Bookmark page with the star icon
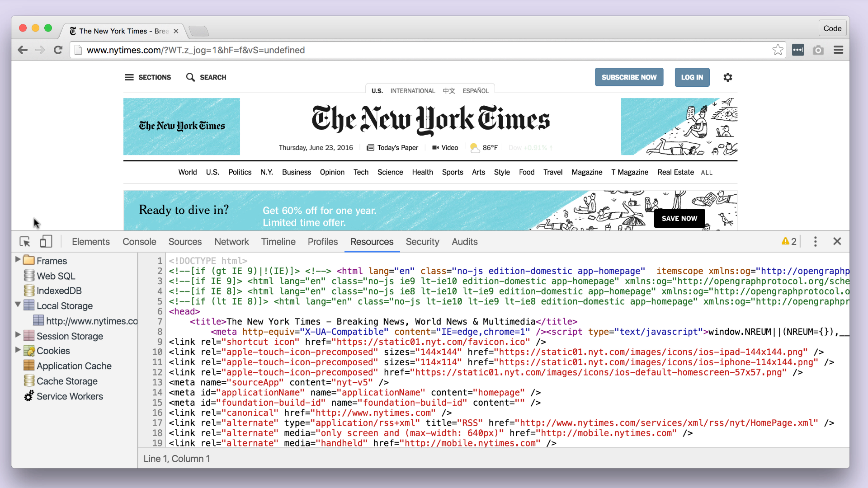Screen dimensions: 868x488 tap(778, 50)
